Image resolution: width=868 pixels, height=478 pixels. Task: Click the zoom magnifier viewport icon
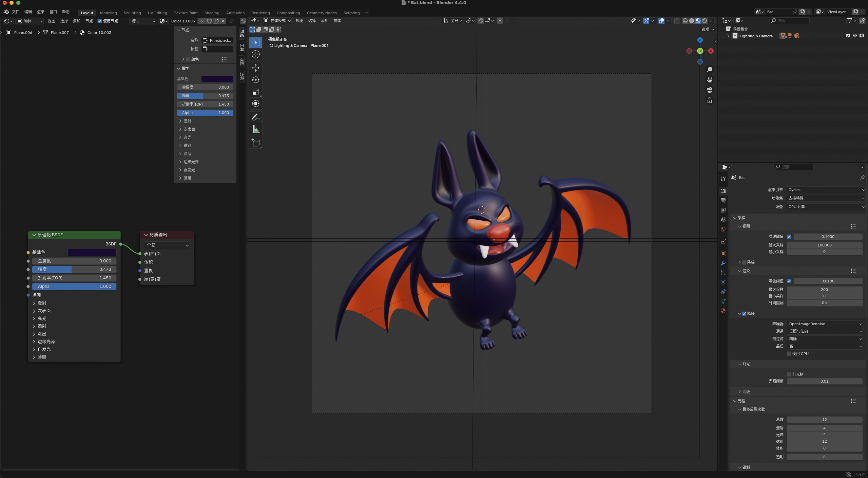coord(709,70)
